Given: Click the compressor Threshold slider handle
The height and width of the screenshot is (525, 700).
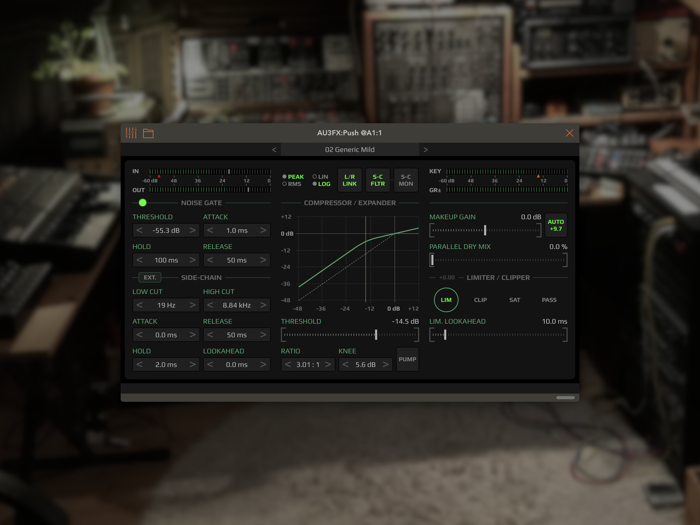Looking at the screenshot, I should [x=376, y=334].
